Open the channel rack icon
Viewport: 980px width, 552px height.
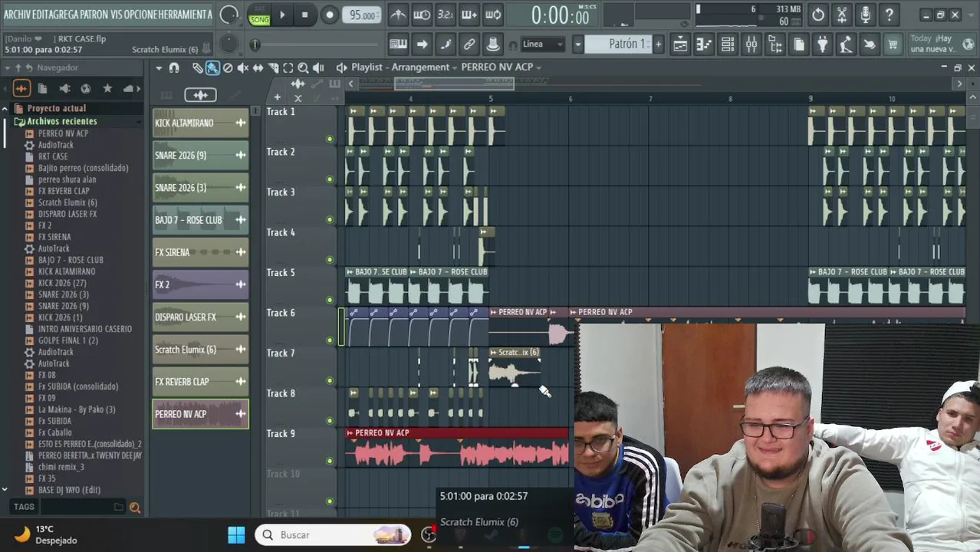pyautogui.click(x=728, y=44)
